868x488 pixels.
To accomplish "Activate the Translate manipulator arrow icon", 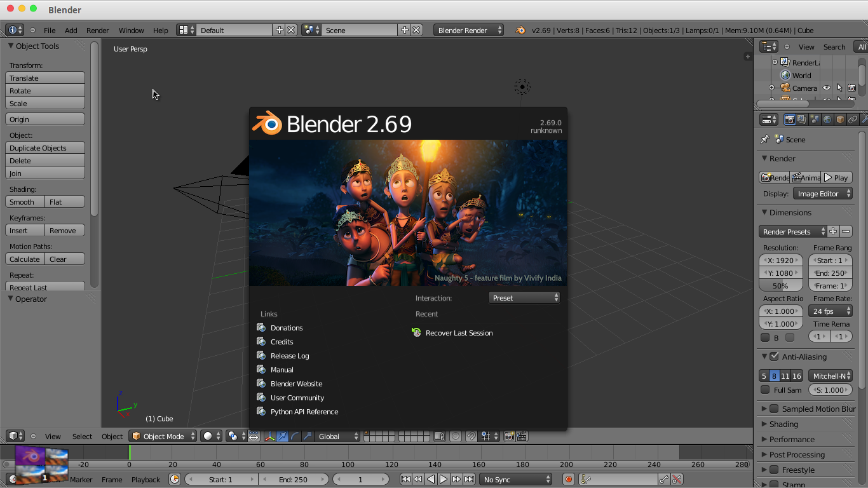I will [281, 437].
